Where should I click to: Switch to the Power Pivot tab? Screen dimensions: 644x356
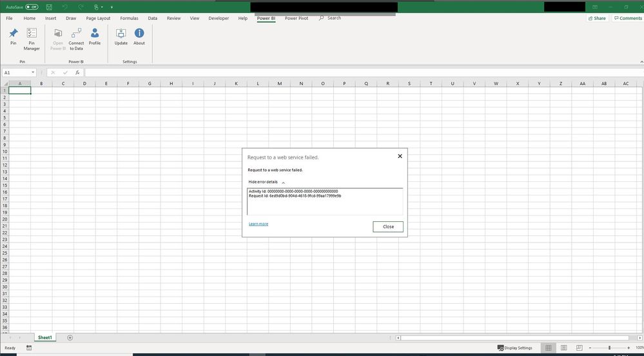tap(296, 18)
